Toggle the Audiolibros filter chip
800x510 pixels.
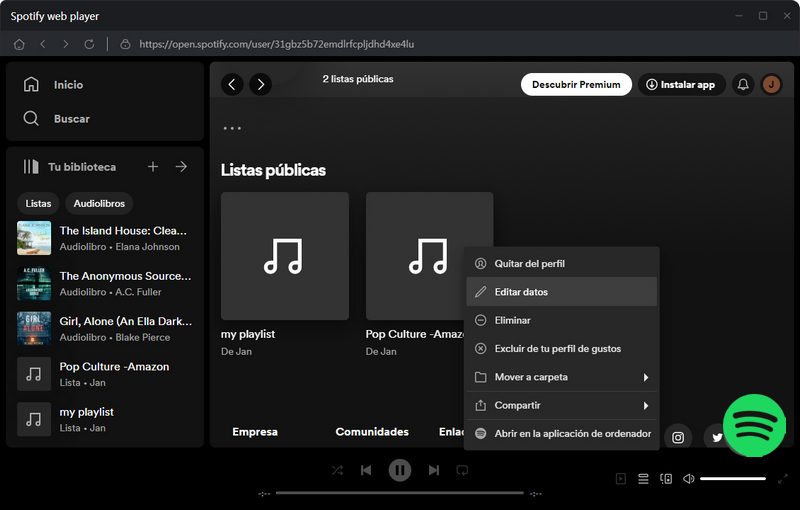click(x=99, y=203)
